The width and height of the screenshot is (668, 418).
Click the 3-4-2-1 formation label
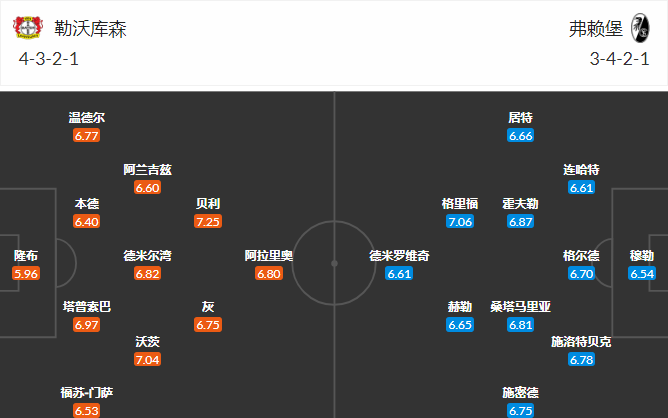(621, 58)
